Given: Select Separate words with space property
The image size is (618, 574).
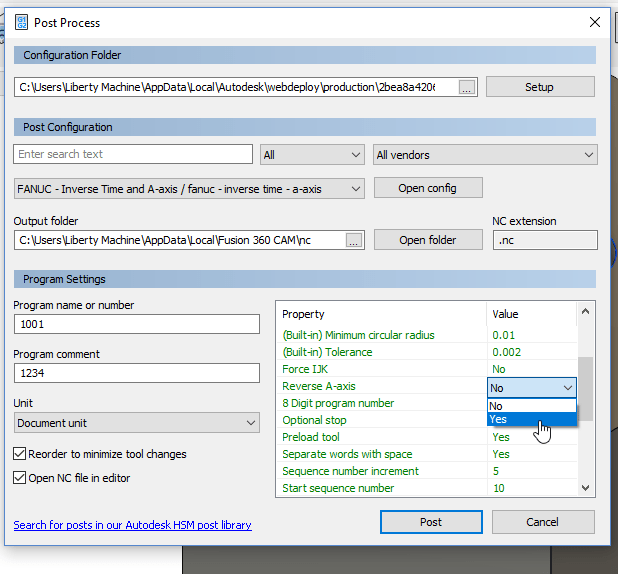Looking at the screenshot, I should click(347, 454).
